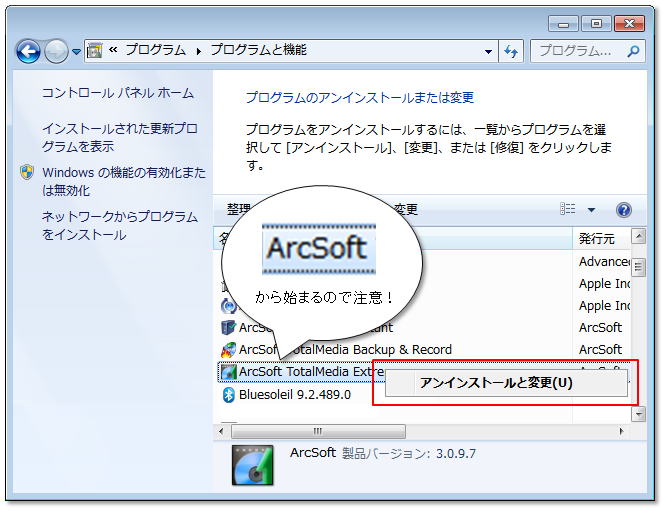Click the ArcSoft disc thumbnail in details pane
The width and height of the screenshot is (666, 511).
coord(252,465)
